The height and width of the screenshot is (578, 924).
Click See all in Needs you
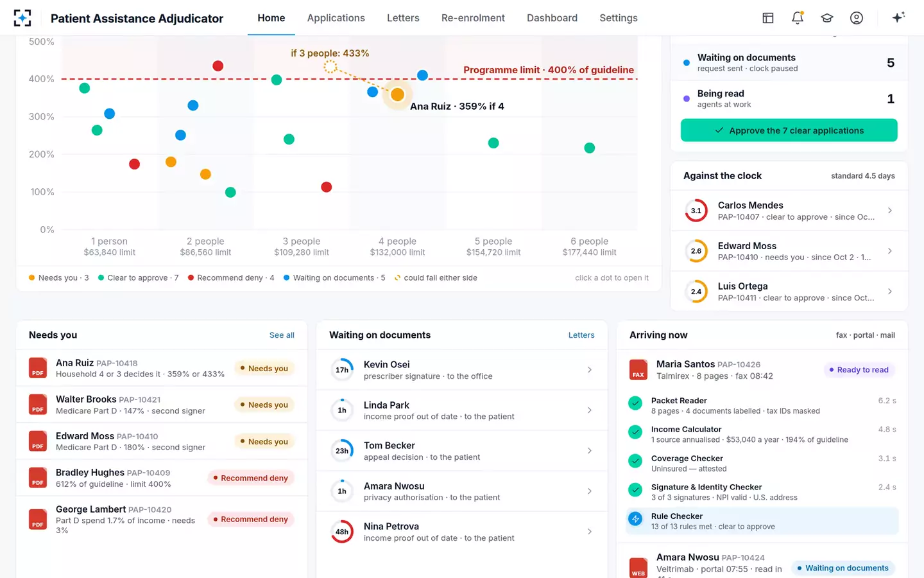point(282,335)
